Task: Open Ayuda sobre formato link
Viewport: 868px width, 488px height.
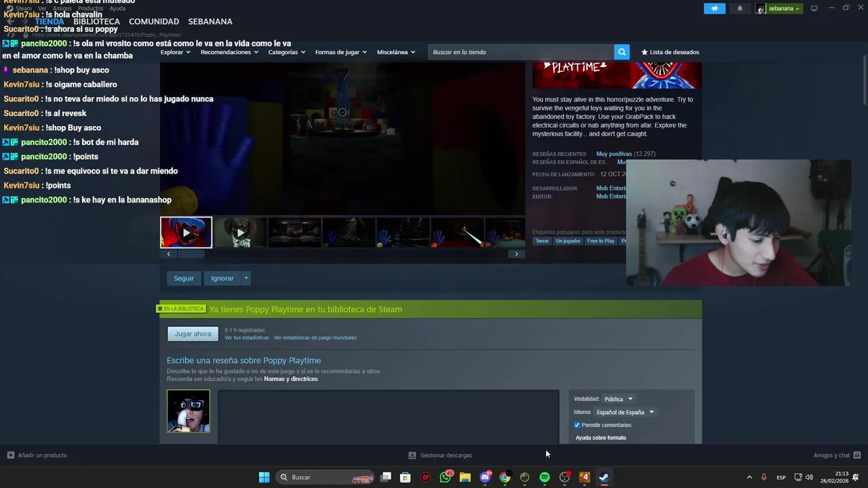Action: pyautogui.click(x=601, y=438)
